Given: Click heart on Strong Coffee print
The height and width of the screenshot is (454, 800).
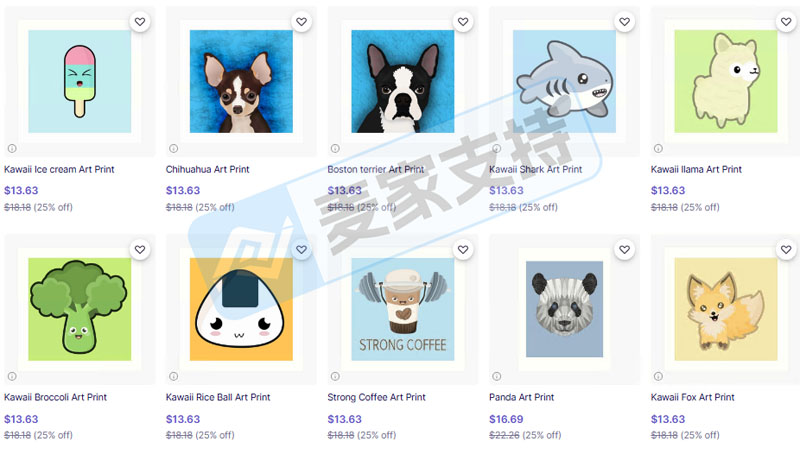Looking at the screenshot, I should [x=463, y=250].
